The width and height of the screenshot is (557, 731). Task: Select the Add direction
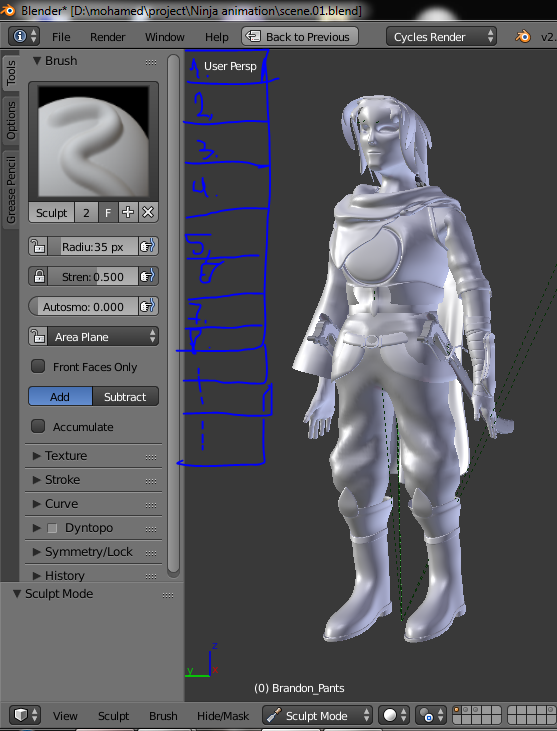tap(60, 396)
